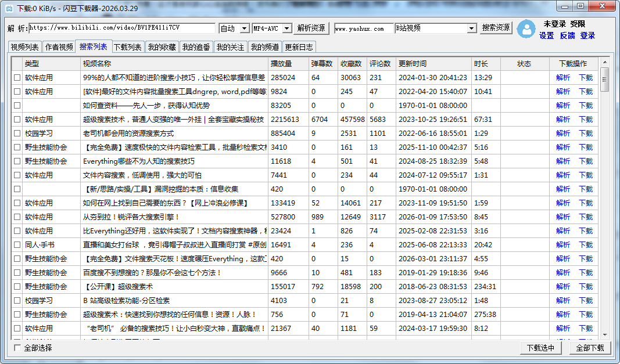
Task: Click the app icon in title bar
Action: pyautogui.click(x=9, y=8)
